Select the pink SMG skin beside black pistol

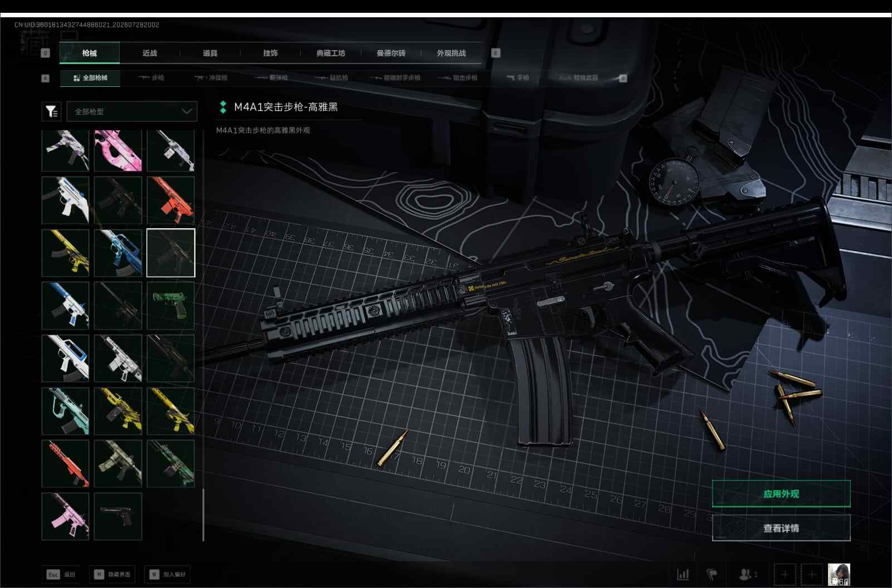coord(65,516)
